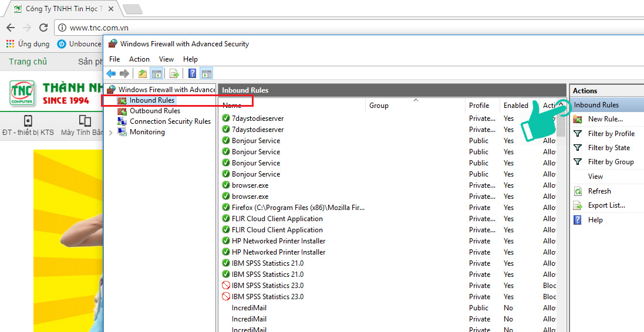Click the TNC Computer logo on the webpage
Screen dimensions: 644x332
pos(23,93)
